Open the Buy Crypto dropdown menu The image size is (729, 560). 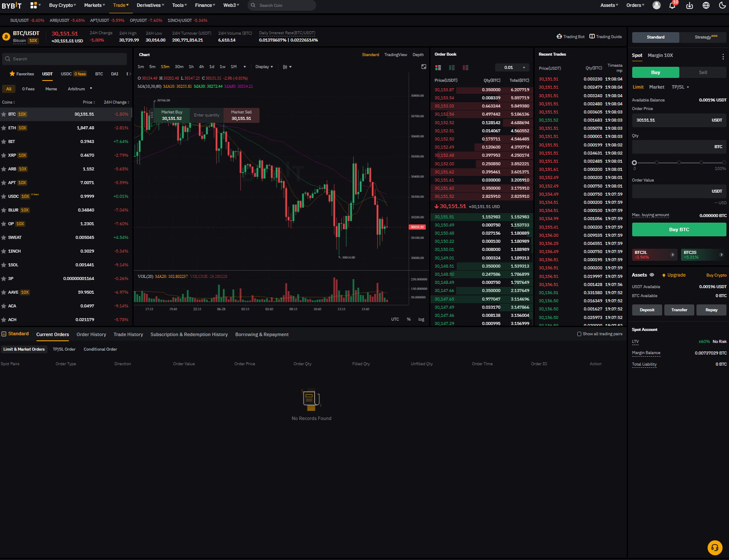[63, 5]
